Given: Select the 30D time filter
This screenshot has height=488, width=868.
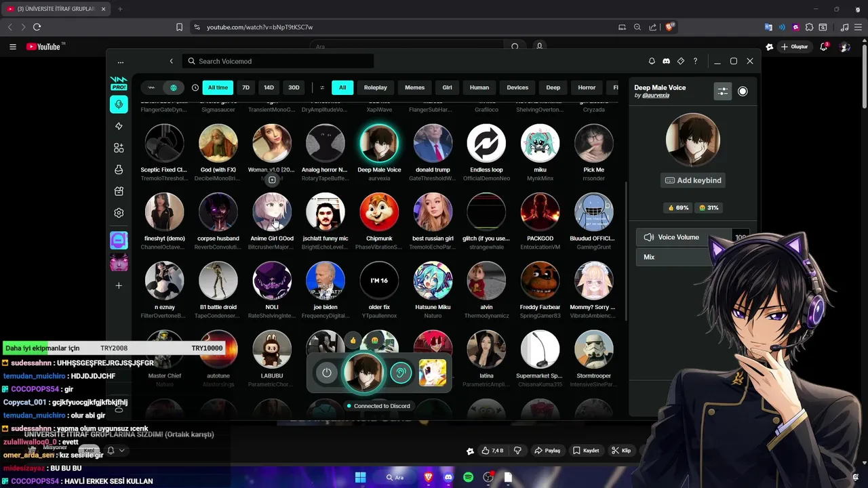Looking at the screenshot, I should point(294,87).
